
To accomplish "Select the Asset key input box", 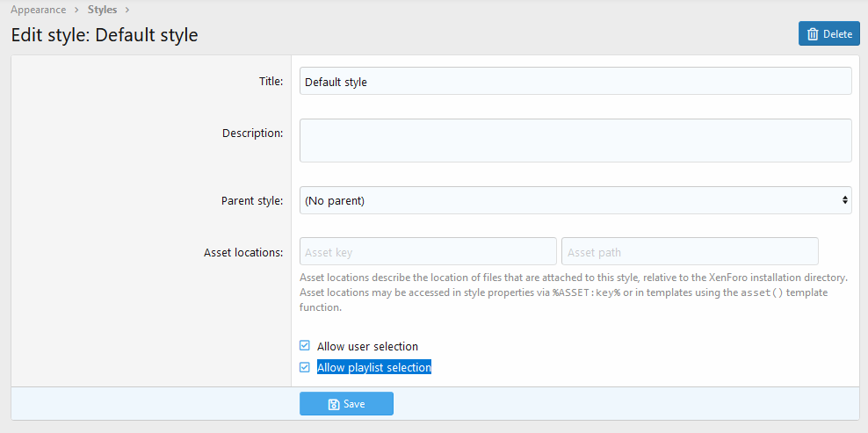I will pyautogui.click(x=428, y=252).
